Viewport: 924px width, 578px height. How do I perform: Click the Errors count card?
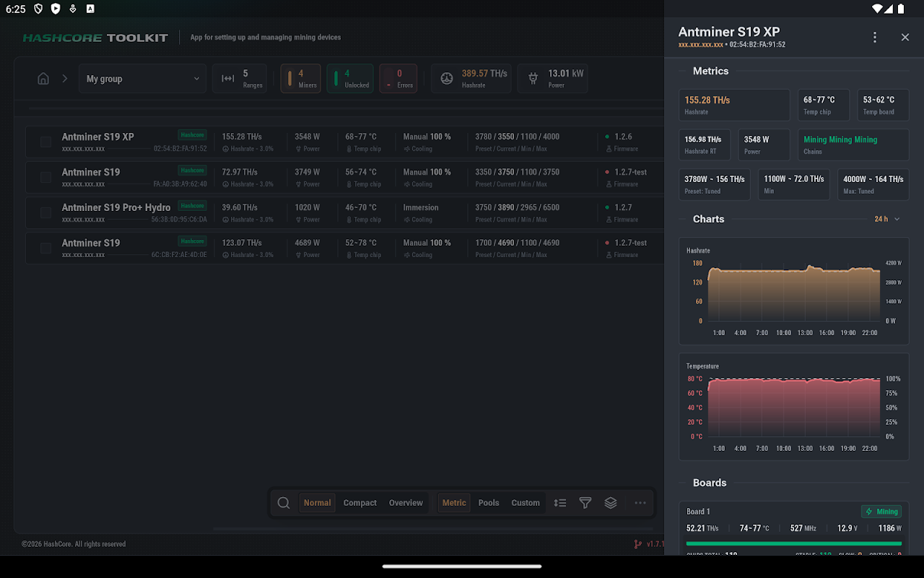pyautogui.click(x=398, y=79)
